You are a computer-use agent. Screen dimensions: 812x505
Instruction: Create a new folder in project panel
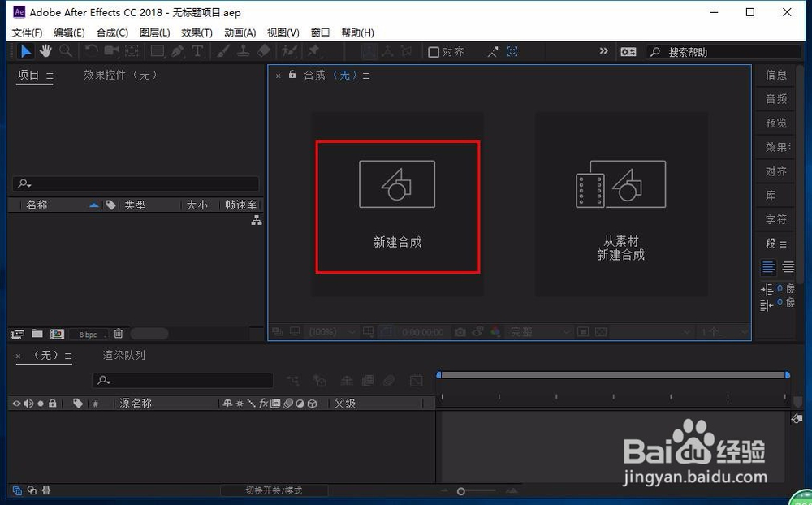click(x=37, y=334)
